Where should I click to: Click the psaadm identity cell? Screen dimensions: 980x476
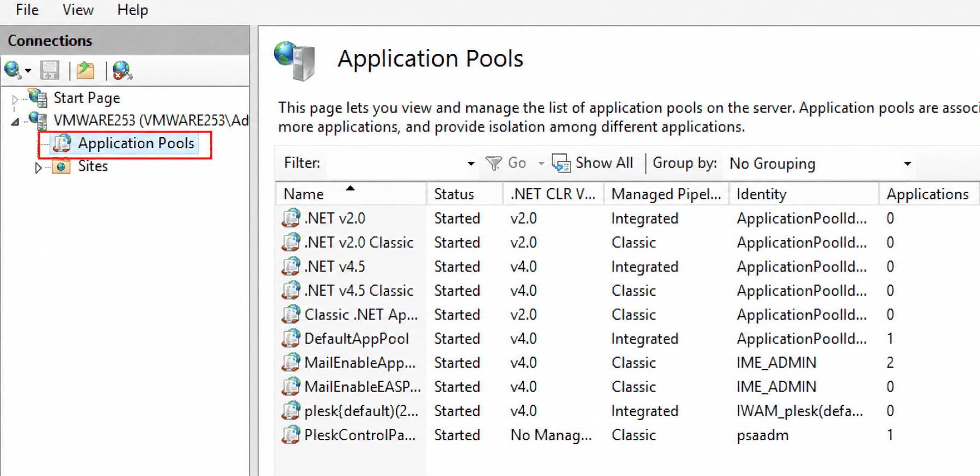pyautogui.click(x=762, y=435)
